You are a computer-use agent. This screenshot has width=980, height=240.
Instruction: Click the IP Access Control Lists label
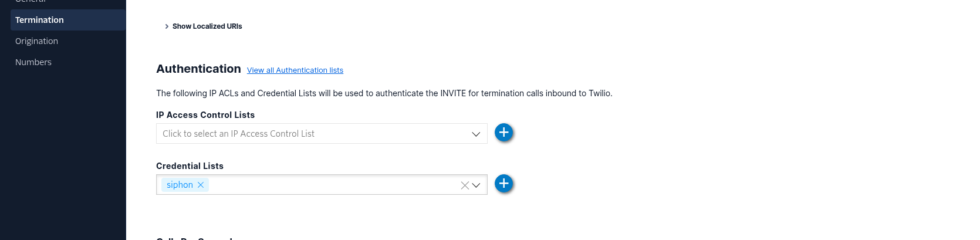205,115
